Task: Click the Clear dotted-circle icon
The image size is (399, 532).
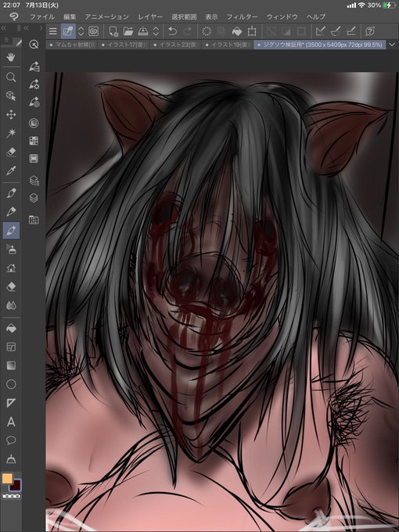Action: point(207,31)
